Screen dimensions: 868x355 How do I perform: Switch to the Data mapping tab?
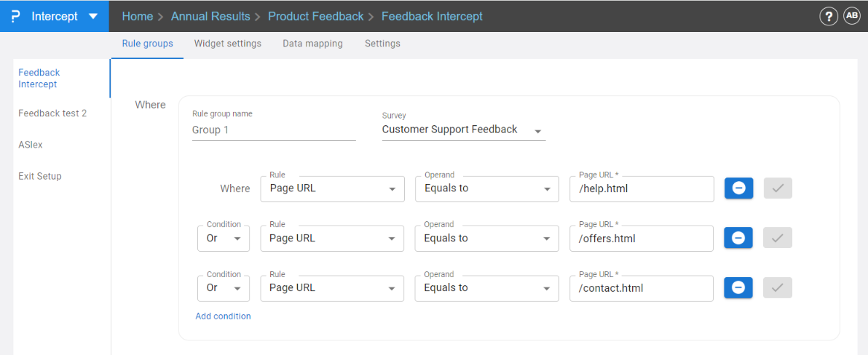pos(312,44)
